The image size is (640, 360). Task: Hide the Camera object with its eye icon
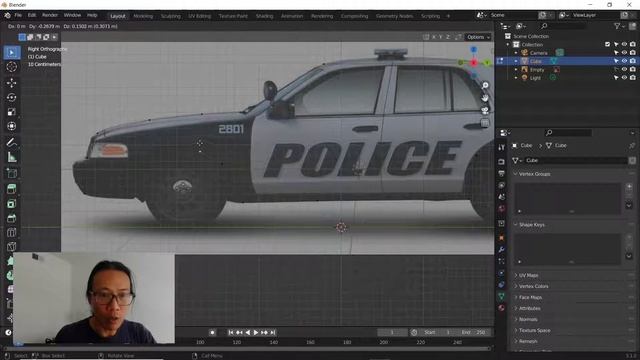click(x=624, y=53)
